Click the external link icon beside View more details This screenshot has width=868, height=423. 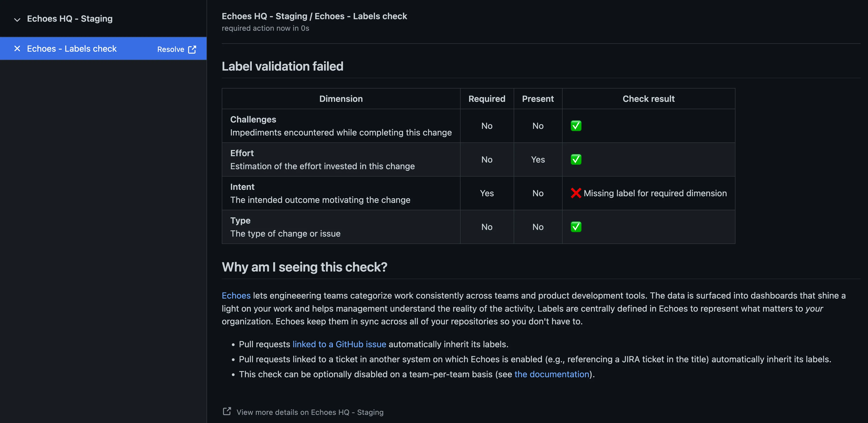coord(227,411)
